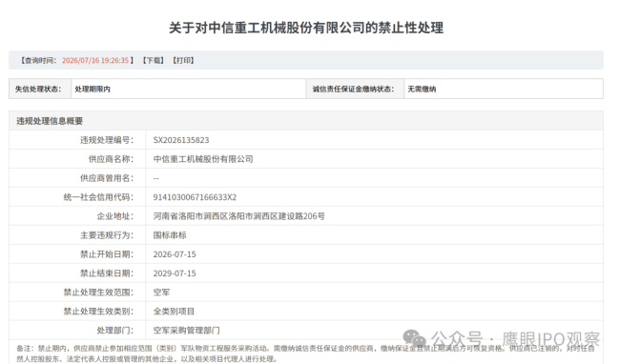Screen dimensions: 620x364
Task: Select the credit code 9141030067166633X2
Action: point(195,197)
